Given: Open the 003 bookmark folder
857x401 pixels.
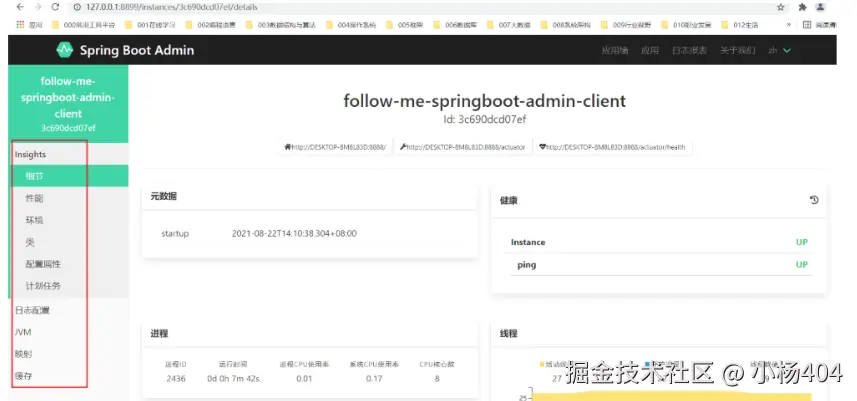Looking at the screenshot, I should [280, 25].
